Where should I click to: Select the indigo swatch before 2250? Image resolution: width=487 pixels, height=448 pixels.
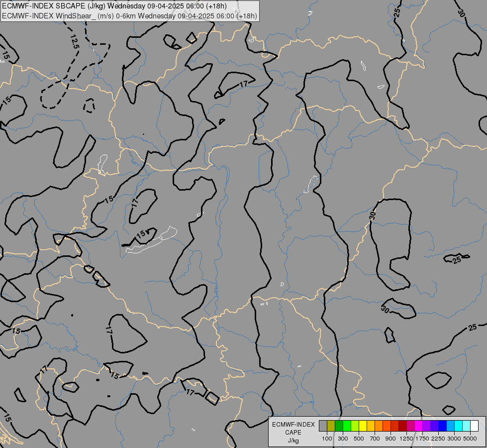435,426
